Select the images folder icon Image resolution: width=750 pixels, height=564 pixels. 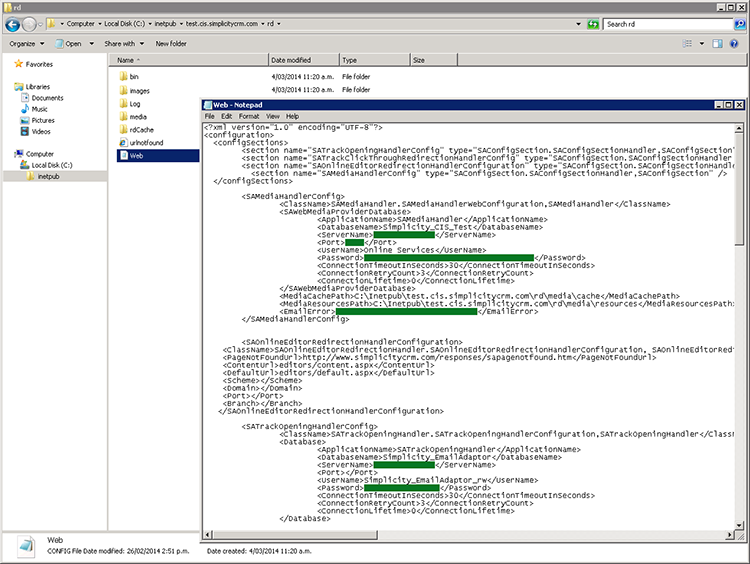[x=123, y=90]
